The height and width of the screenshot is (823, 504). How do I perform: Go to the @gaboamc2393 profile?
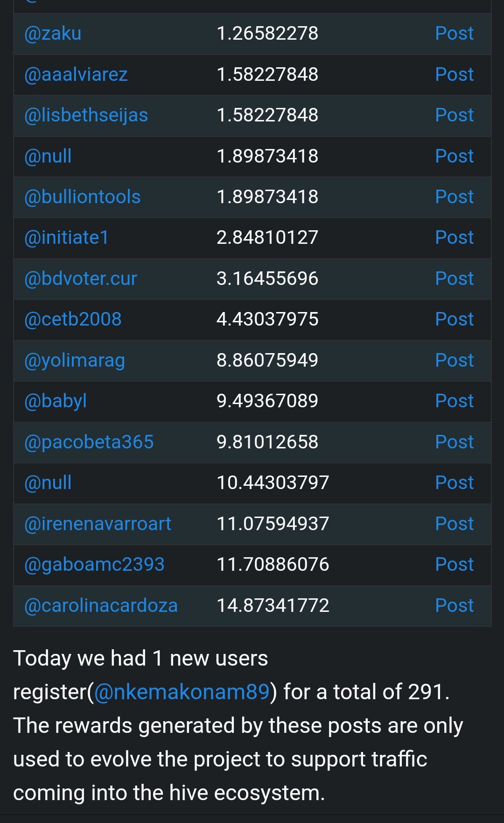[94, 565]
